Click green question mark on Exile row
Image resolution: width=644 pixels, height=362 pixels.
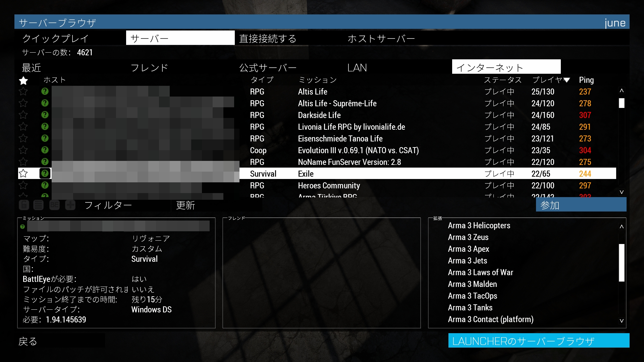click(45, 173)
